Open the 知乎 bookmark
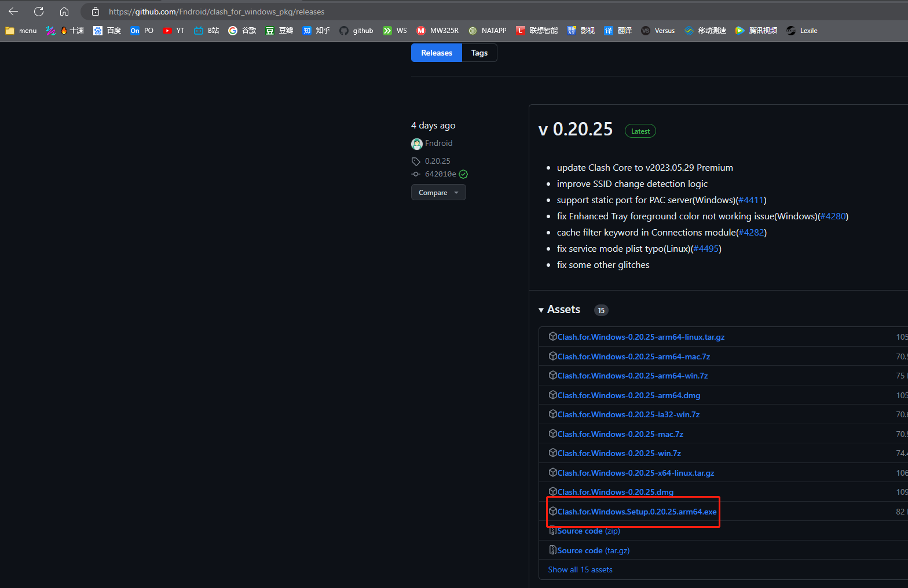This screenshot has width=908, height=588. 316,31
